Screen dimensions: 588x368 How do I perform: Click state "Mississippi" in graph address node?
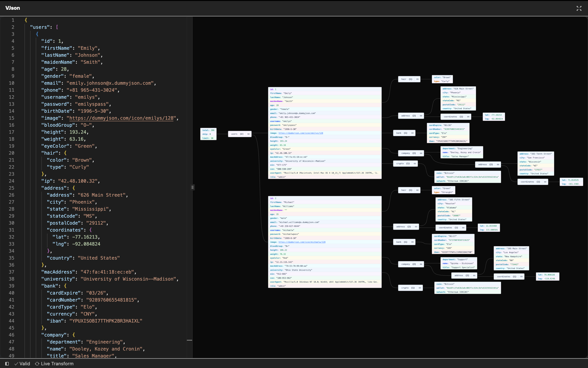tap(458, 97)
